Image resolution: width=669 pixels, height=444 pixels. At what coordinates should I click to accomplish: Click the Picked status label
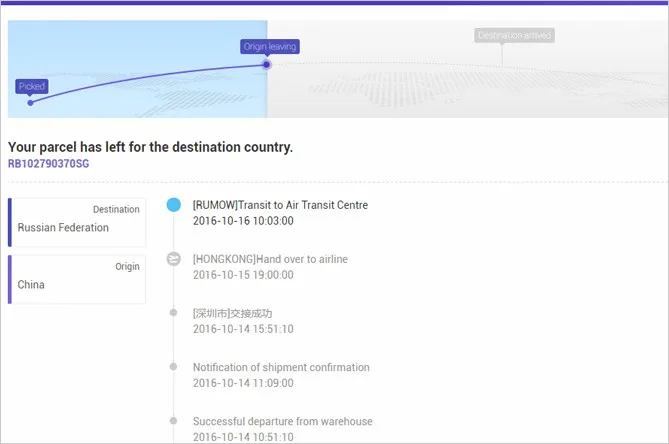(32, 86)
